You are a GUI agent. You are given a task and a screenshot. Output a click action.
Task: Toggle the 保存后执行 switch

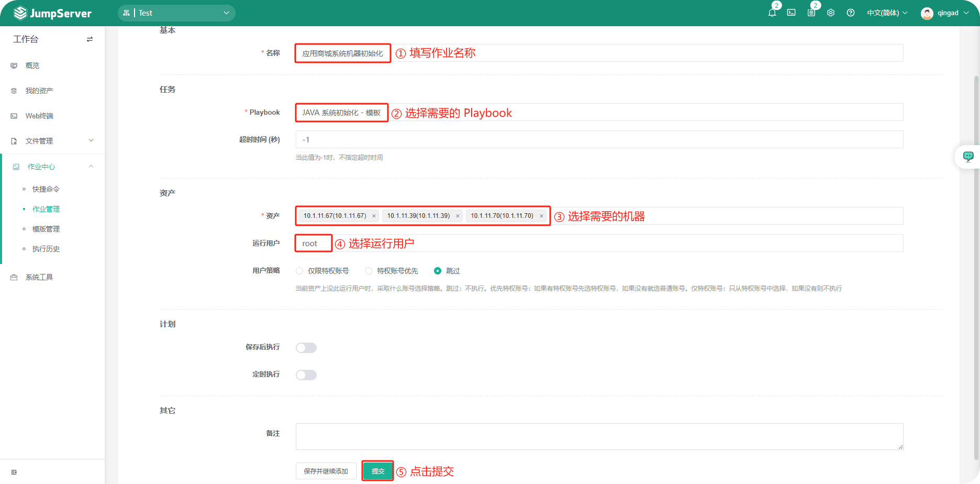pos(306,348)
